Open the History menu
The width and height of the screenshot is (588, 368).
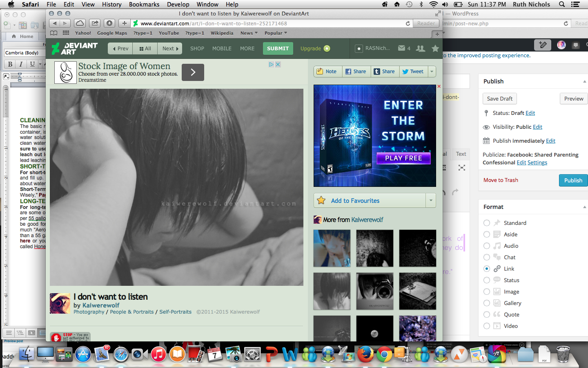point(111,4)
